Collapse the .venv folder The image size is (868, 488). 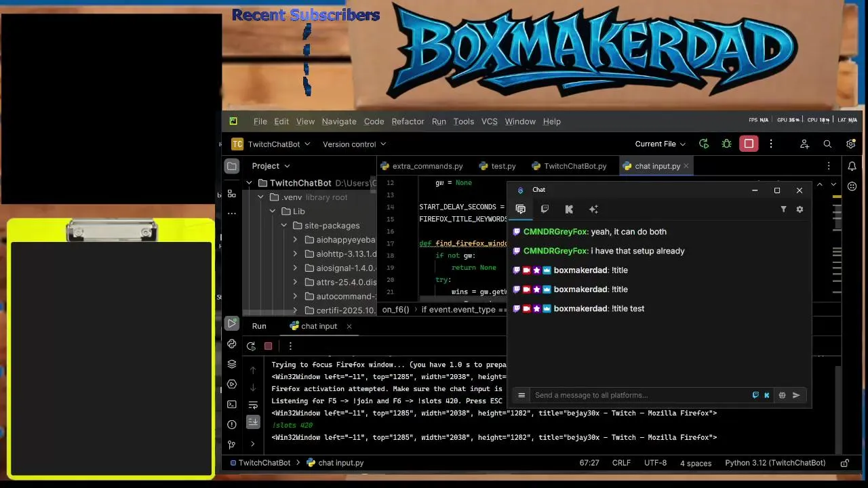[260, 197]
